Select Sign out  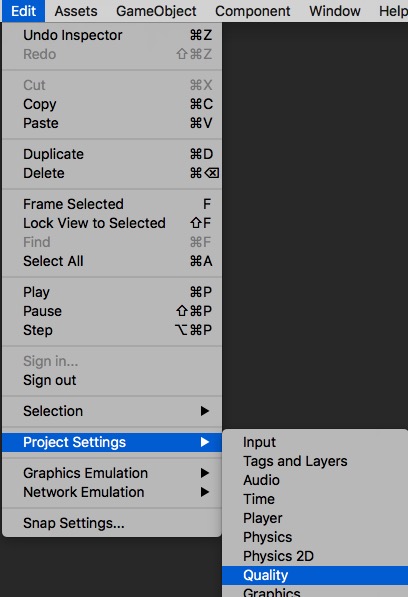(x=112, y=380)
